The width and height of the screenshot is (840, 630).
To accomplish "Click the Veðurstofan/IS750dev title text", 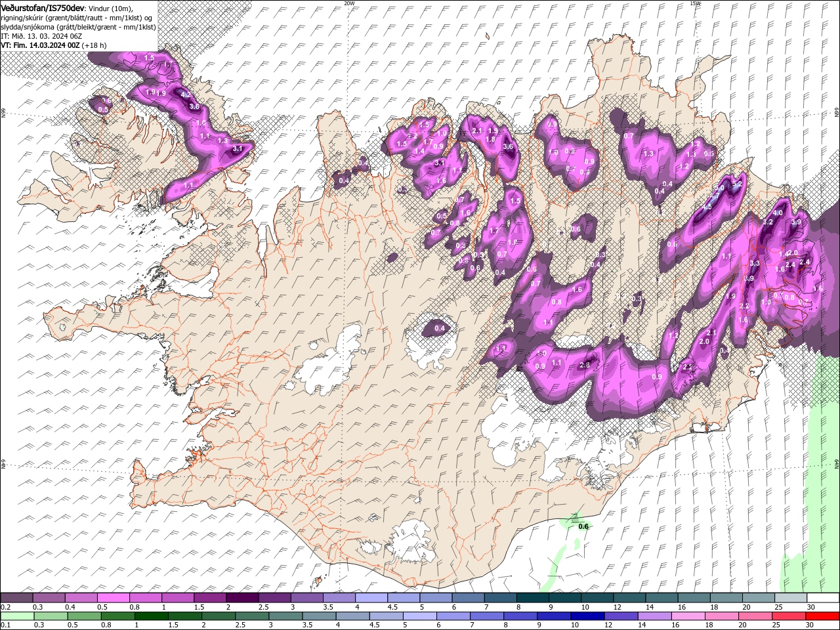I will [43, 8].
